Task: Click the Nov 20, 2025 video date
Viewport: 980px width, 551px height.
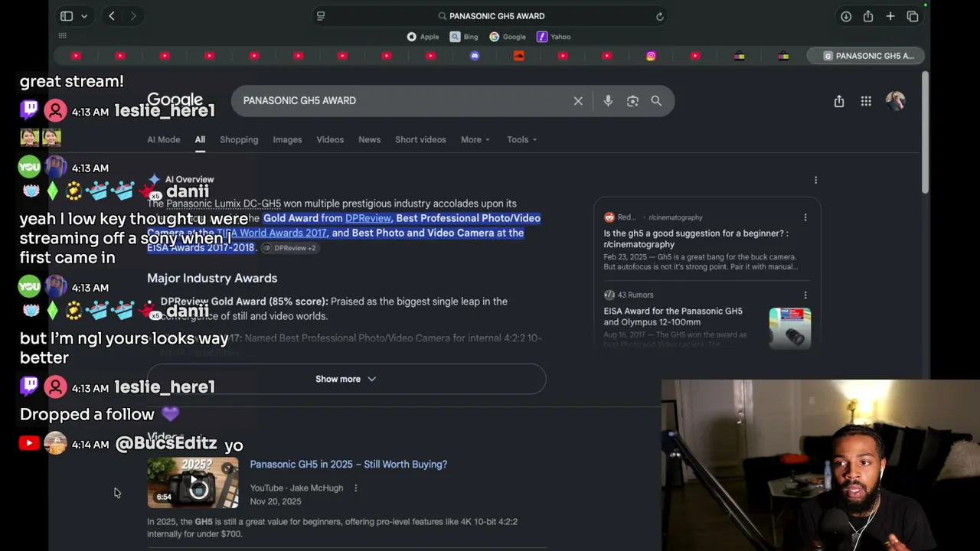Action: click(x=276, y=502)
